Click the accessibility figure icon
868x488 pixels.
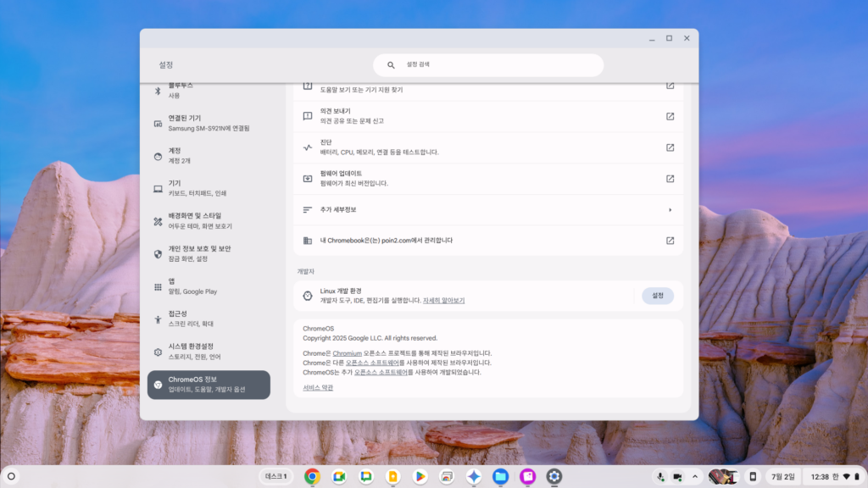click(158, 319)
